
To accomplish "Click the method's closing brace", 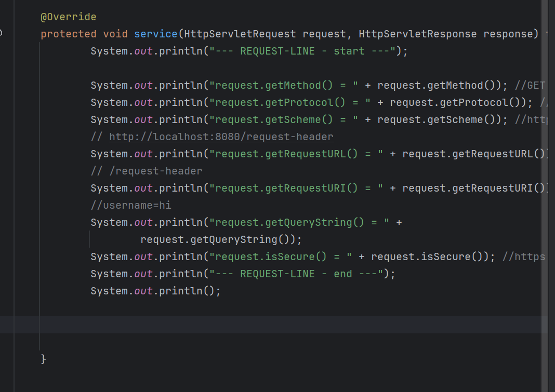I will [43, 359].
